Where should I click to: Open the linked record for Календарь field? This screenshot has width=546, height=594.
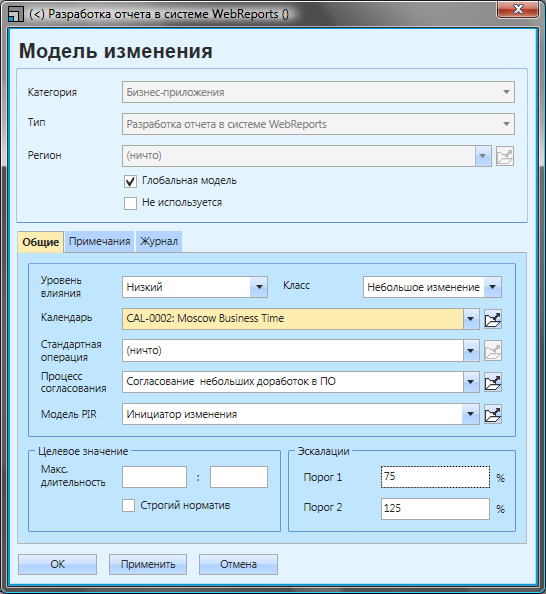coord(493,319)
